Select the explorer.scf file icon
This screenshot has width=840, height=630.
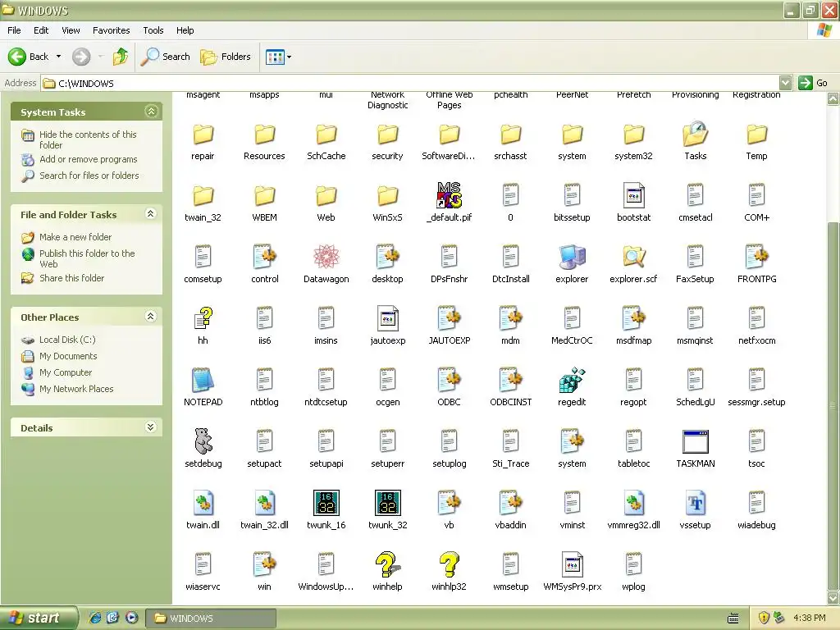click(x=633, y=257)
